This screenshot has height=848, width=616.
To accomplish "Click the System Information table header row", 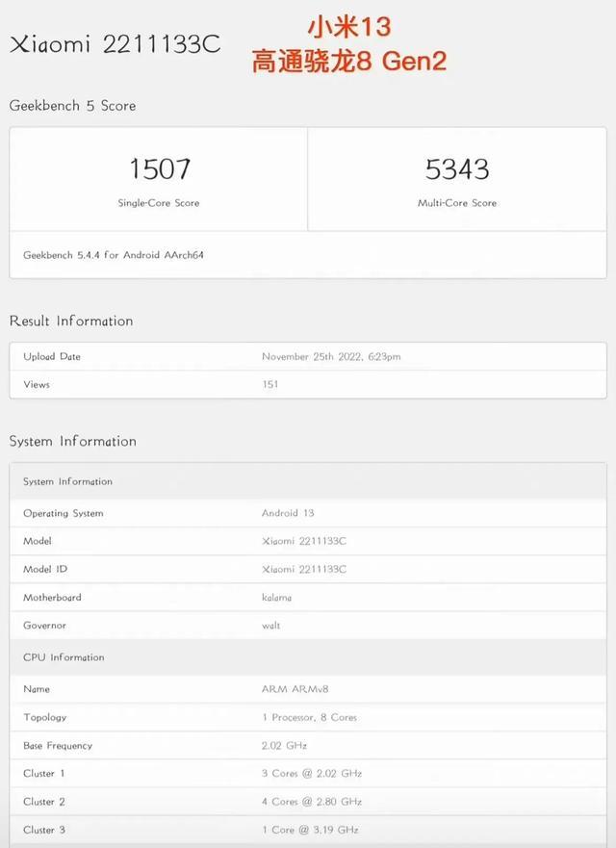I will click(67, 481).
